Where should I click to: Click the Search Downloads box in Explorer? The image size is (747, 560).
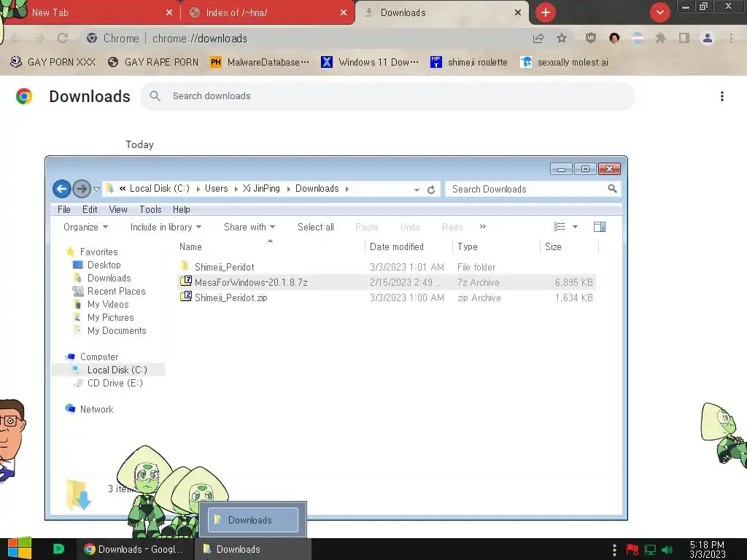tap(533, 189)
